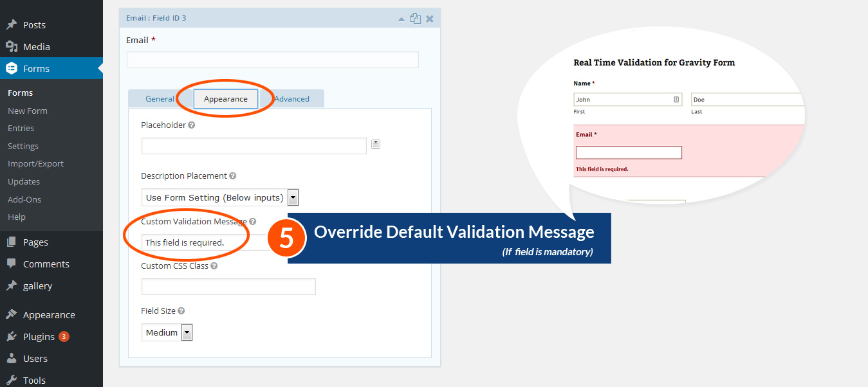Click the Comments bubble icon
This screenshot has width=868, height=387.
[x=12, y=264]
